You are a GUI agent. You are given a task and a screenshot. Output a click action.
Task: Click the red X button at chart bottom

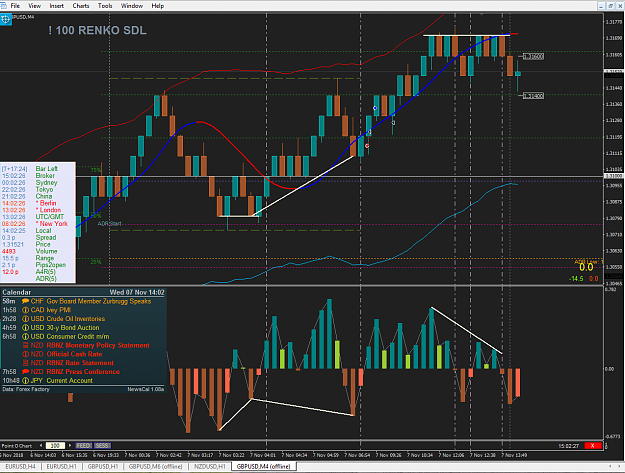[592, 446]
